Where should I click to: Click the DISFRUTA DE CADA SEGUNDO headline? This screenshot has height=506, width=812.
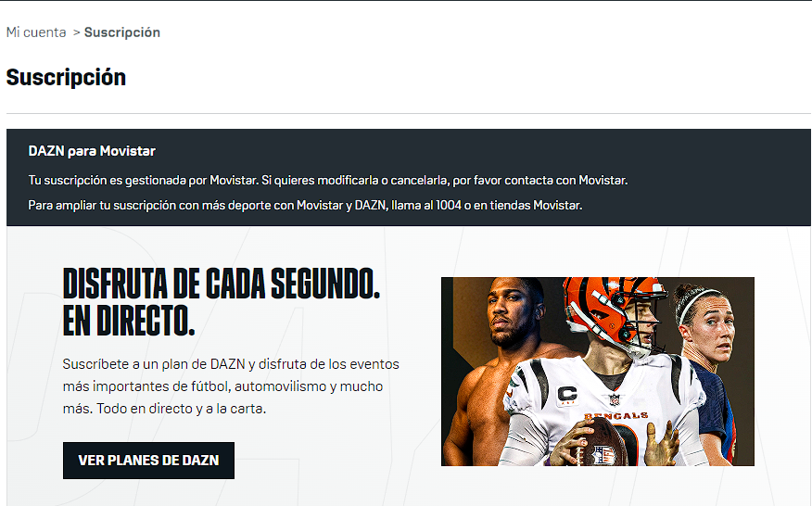tap(222, 284)
